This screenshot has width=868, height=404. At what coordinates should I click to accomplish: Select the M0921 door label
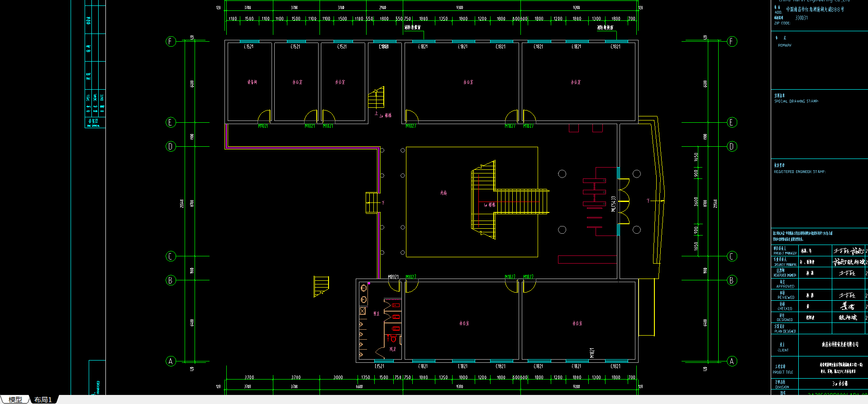pos(393,277)
